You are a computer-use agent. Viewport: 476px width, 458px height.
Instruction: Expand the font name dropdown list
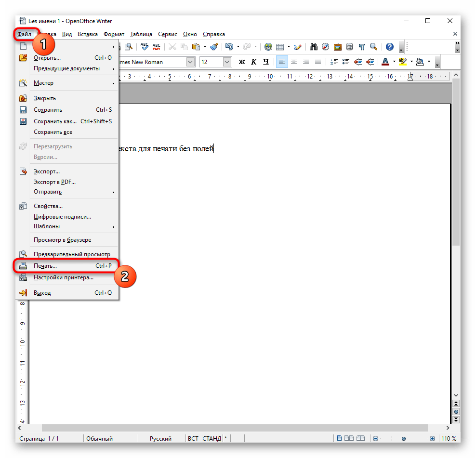point(190,62)
